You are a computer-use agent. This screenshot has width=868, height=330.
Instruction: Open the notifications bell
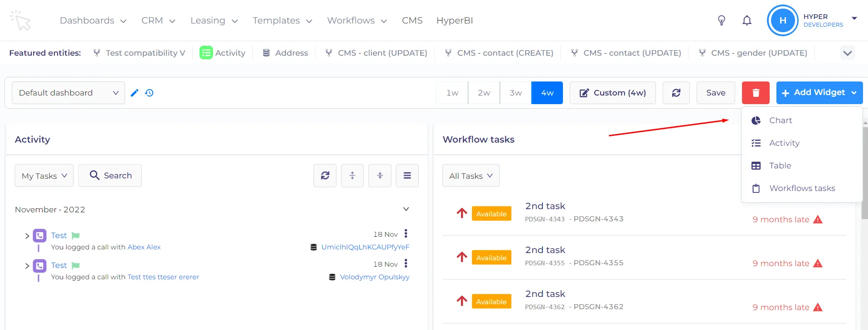747,20
